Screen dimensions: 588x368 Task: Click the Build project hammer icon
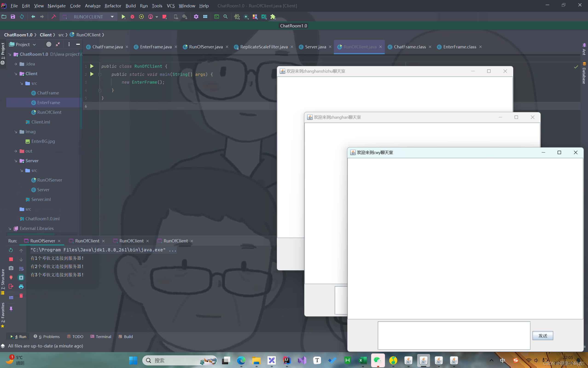(x=53, y=17)
